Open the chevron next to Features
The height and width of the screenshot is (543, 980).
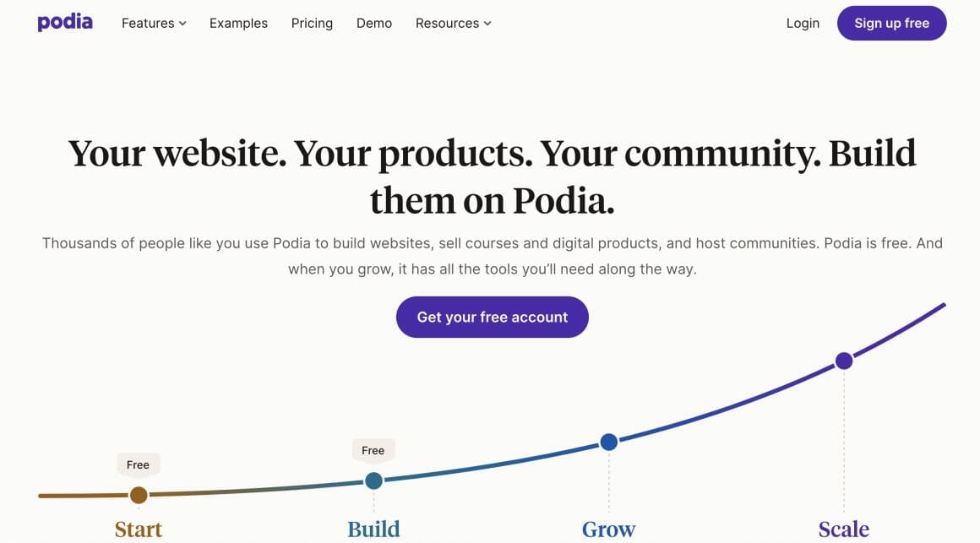(x=182, y=24)
